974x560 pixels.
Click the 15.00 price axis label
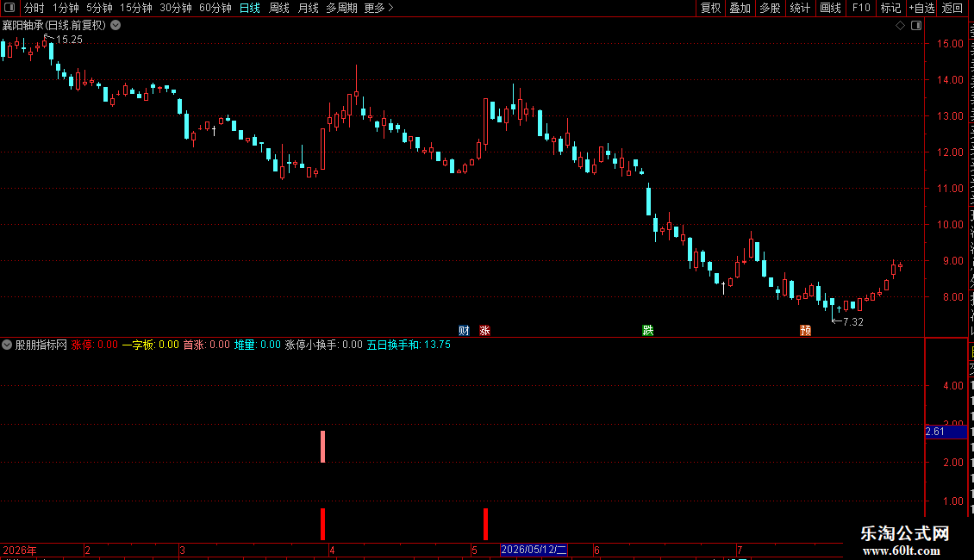coord(950,43)
